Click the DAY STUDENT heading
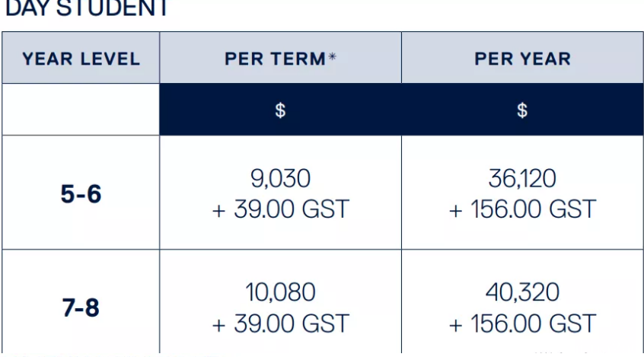 [x=87, y=8]
